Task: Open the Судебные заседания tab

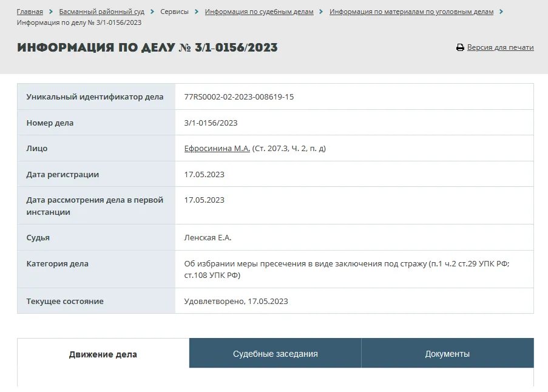Action: click(x=275, y=354)
